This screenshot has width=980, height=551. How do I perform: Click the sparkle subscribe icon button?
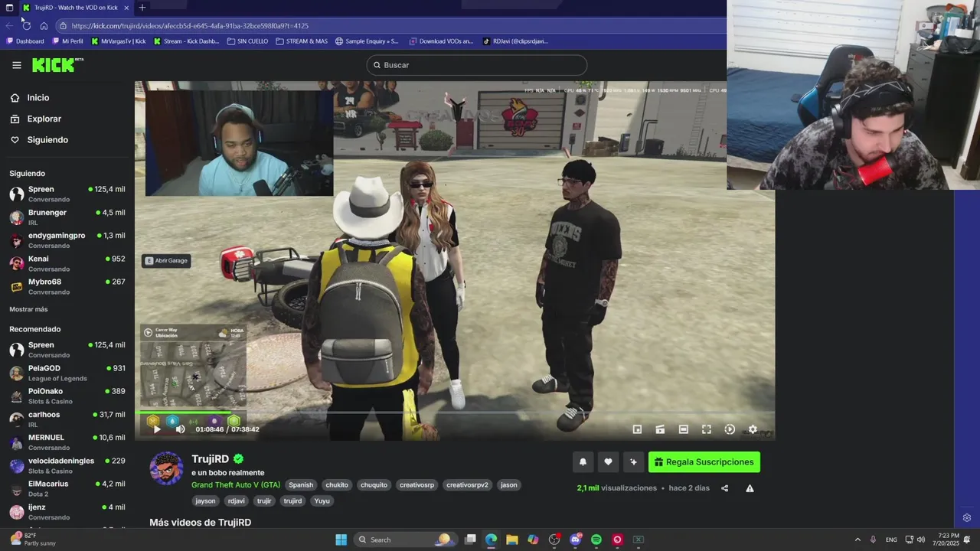click(633, 462)
